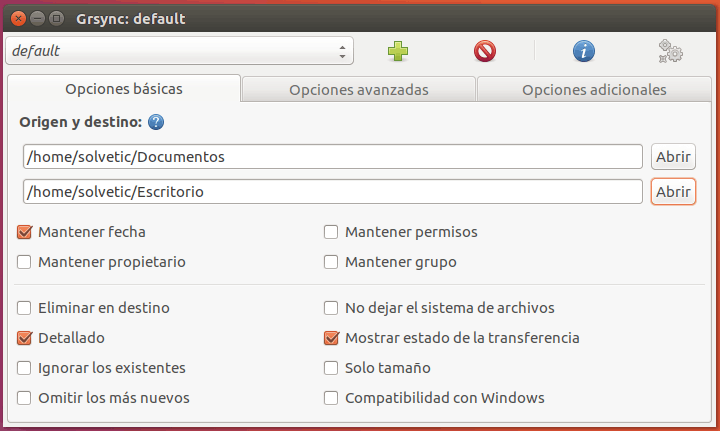Close the Grsync window

[16, 18]
